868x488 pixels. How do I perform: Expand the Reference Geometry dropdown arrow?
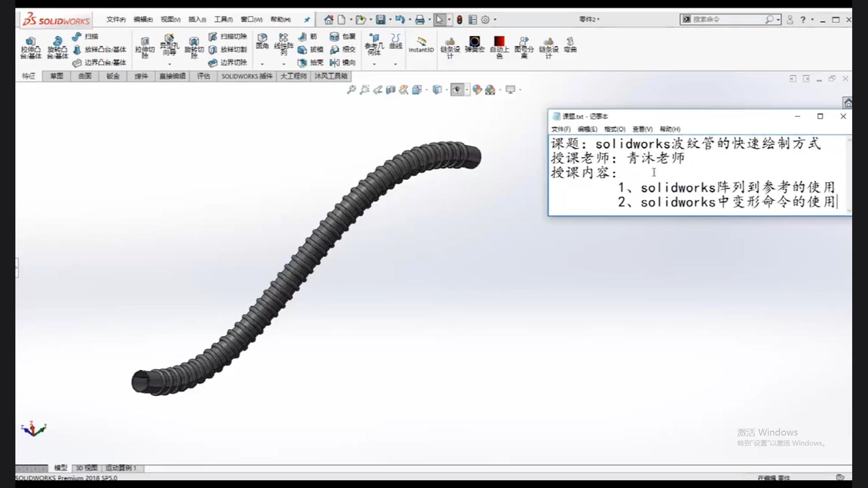374,64
